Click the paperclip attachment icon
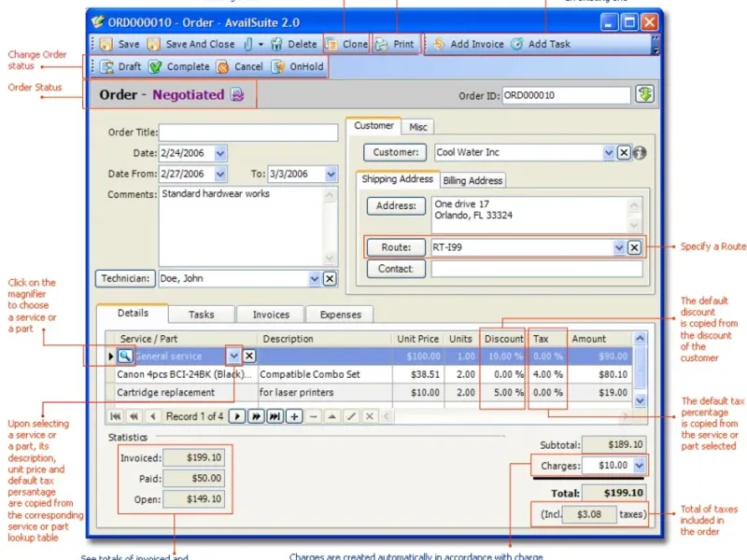Viewport: 747px width, 560px height. tap(248, 44)
